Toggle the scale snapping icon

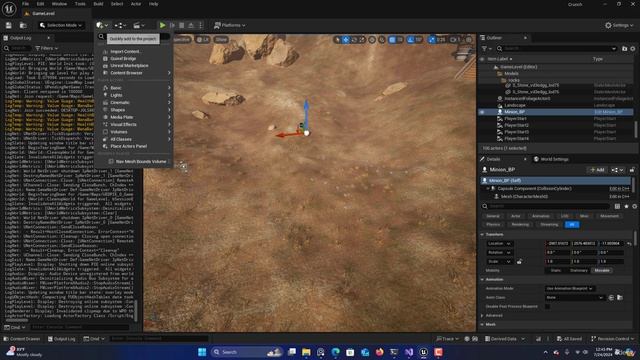432,40
